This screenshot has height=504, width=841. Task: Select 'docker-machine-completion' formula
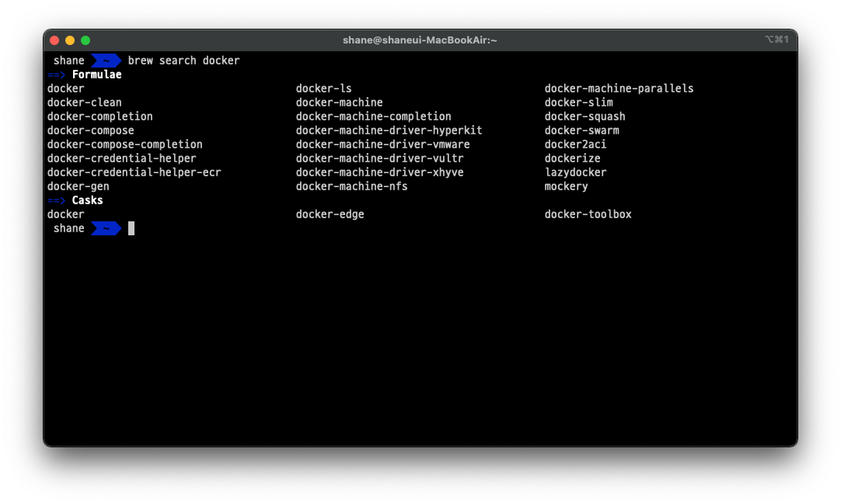tap(374, 116)
